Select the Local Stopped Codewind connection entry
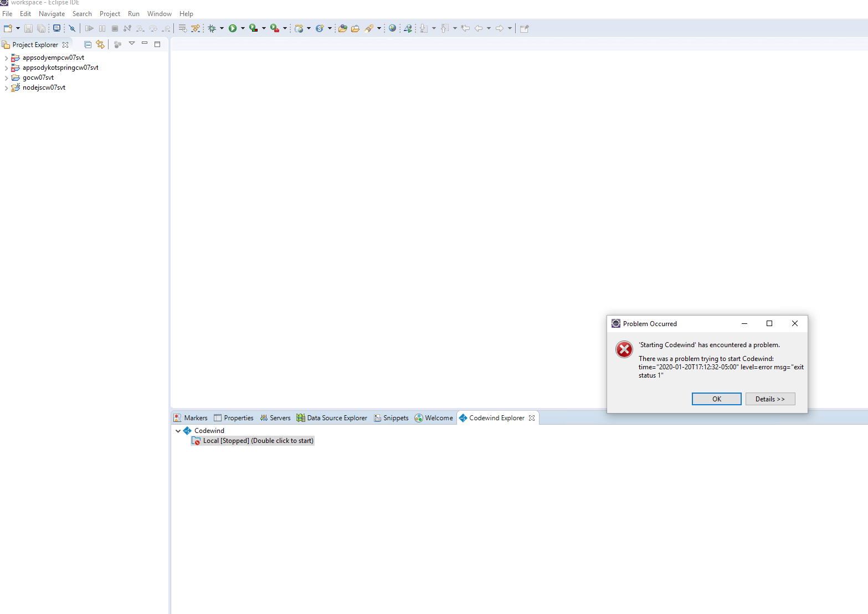868x614 pixels. click(x=253, y=440)
